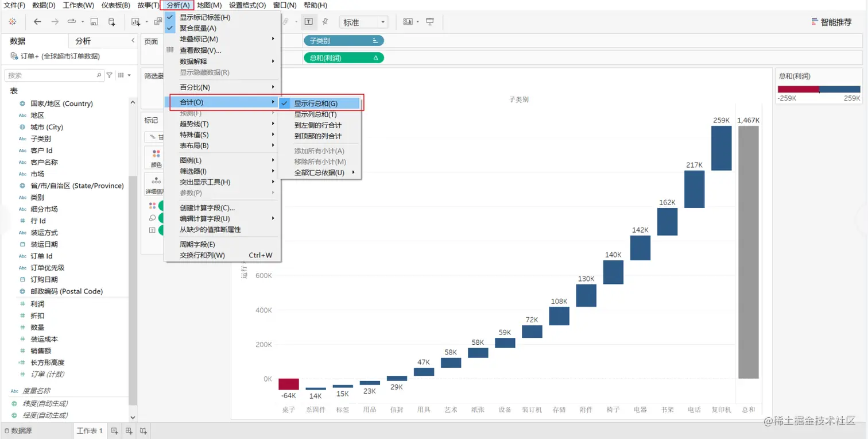Click the 总和(利润) color legend gradient bar

tap(819, 89)
